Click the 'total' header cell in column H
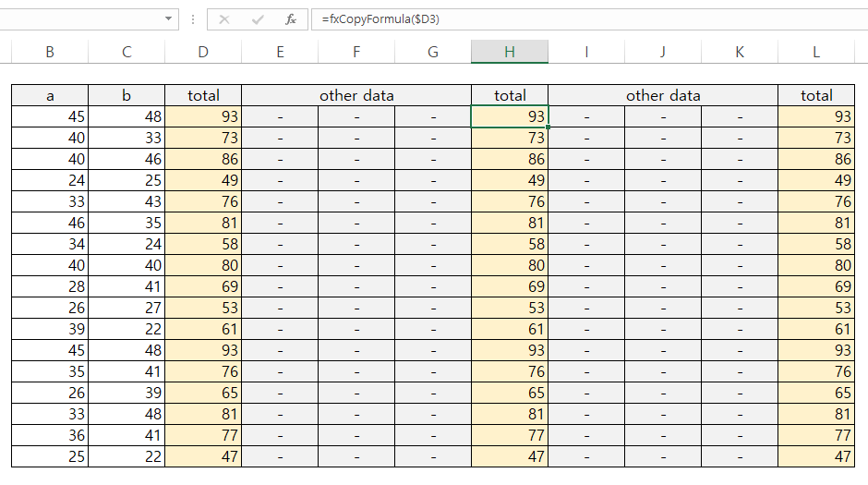This screenshot has width=868, height=485. tap(510, 95)
